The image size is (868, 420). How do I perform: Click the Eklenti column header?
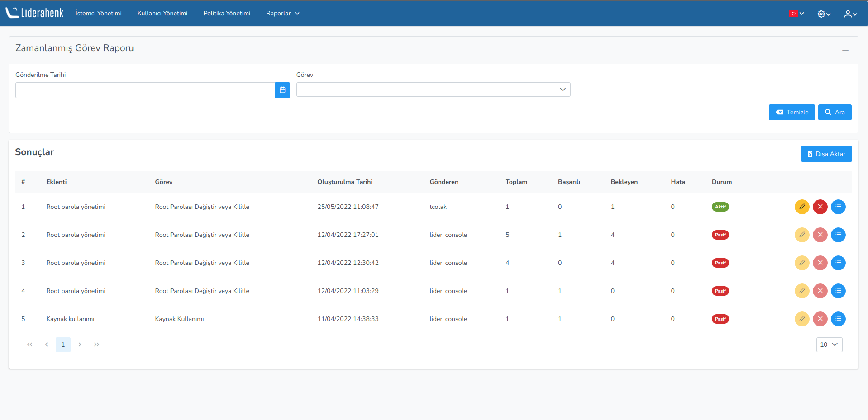pos(57,182)
